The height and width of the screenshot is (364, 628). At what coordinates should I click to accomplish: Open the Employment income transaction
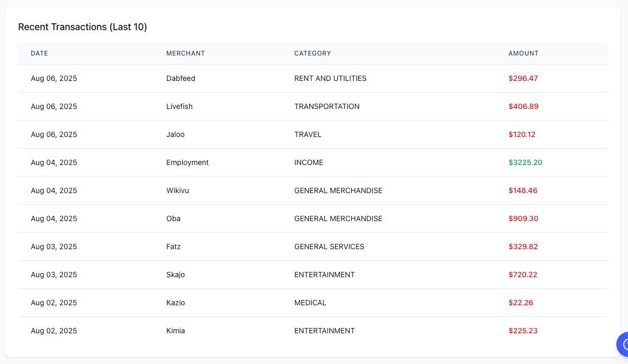(x=187, y=162)
